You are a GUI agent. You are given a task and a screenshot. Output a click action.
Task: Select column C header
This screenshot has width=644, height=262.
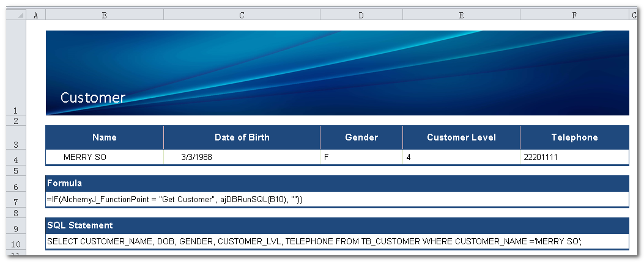(x=242, y=15)
